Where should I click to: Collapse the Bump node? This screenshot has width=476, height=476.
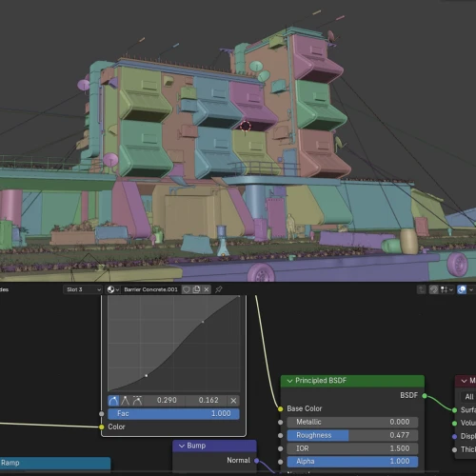(x=182, y=446)
